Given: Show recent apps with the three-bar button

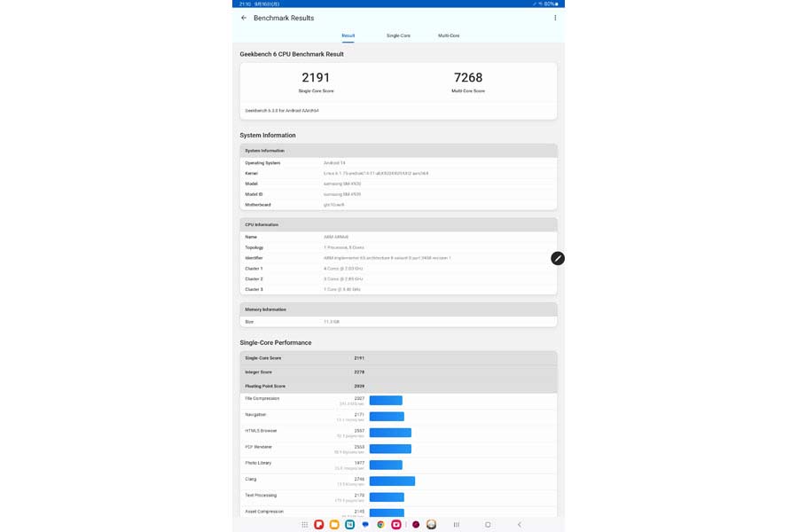Looking at the screenshot, I should [x=457, y=524].
